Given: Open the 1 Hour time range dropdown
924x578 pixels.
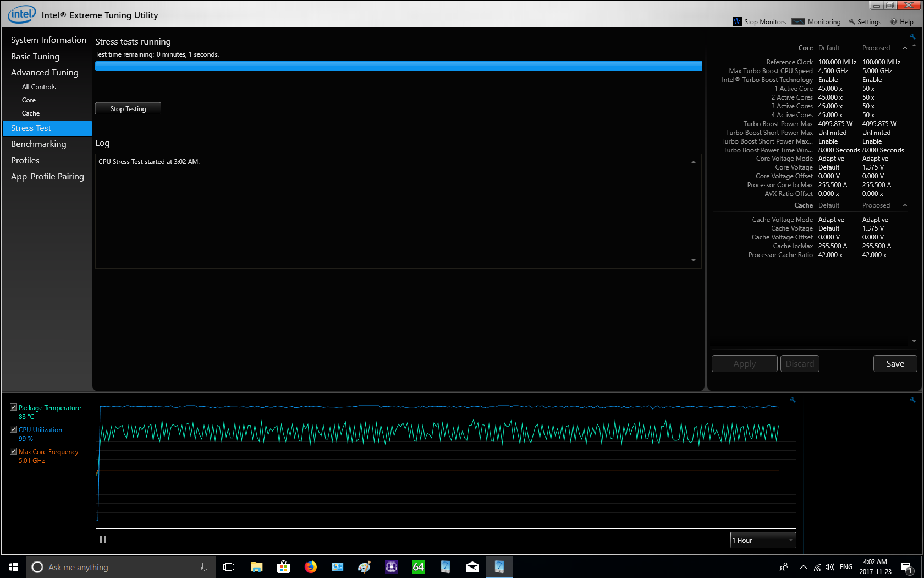Looking at the screenshot, I should tap(763, 540).
